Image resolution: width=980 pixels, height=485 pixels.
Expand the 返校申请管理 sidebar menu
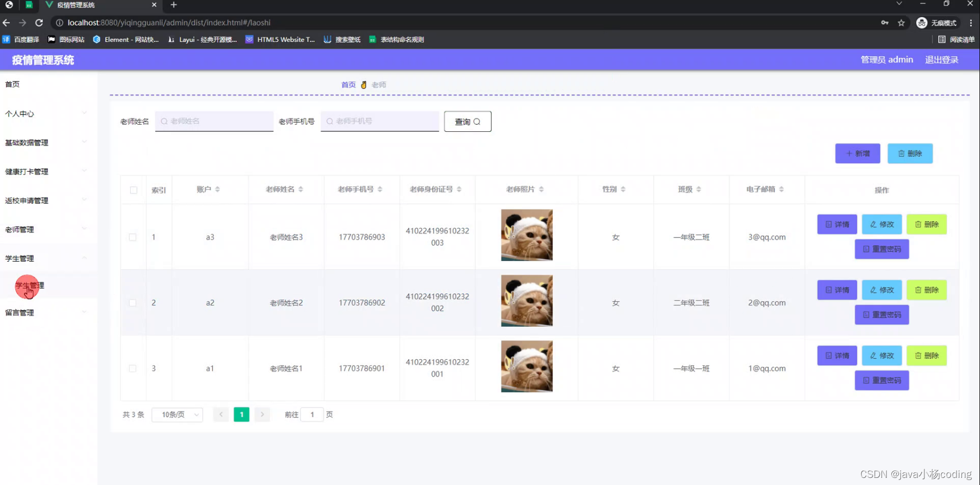click(x=48, y=200)
